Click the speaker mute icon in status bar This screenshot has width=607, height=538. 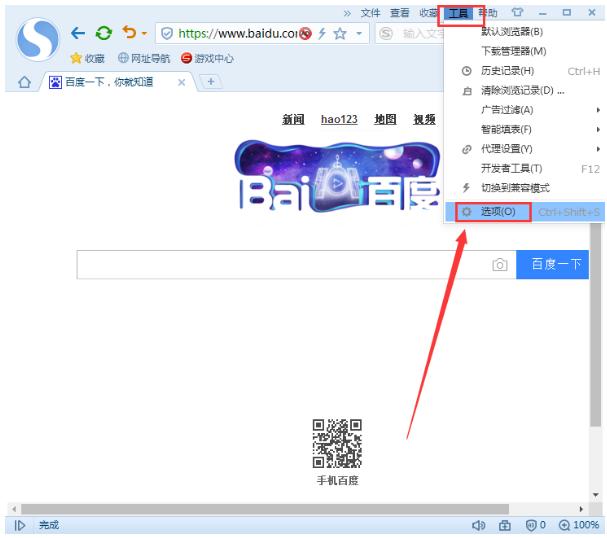[x=478, y=525]
